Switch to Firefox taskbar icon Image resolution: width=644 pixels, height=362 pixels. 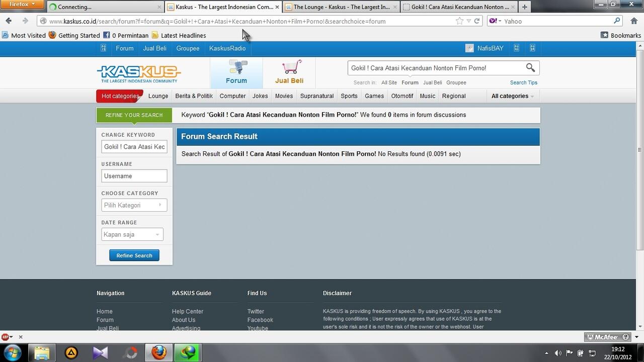[x=159, y=352]
